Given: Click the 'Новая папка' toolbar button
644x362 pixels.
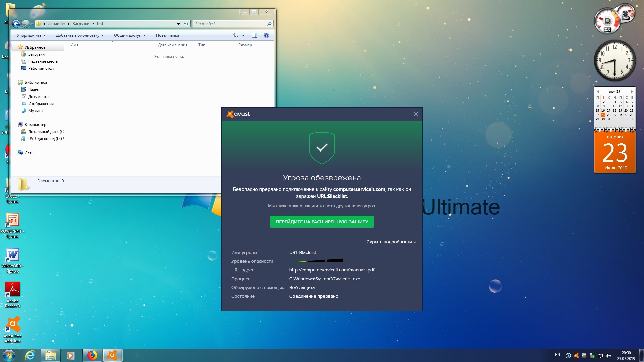Looking at the screenshot, I should [x=167, y=35].
